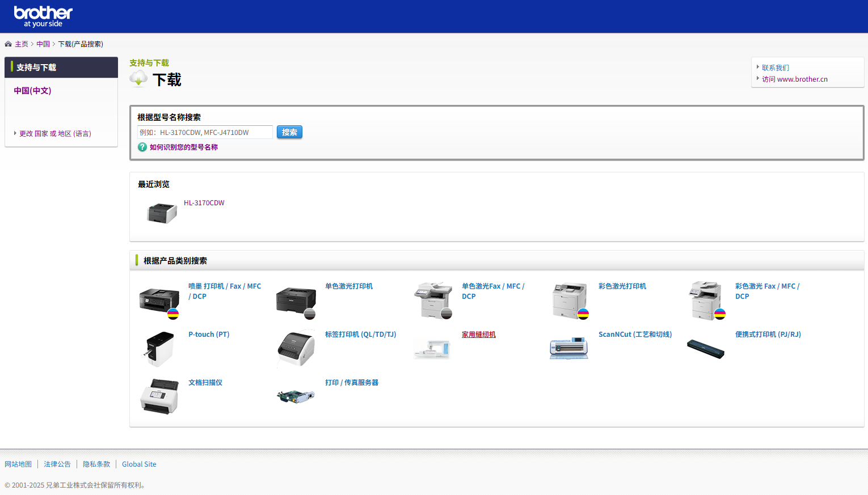Select the document scanner image
This screenshot has width=868, height=495.
(159, 396)
